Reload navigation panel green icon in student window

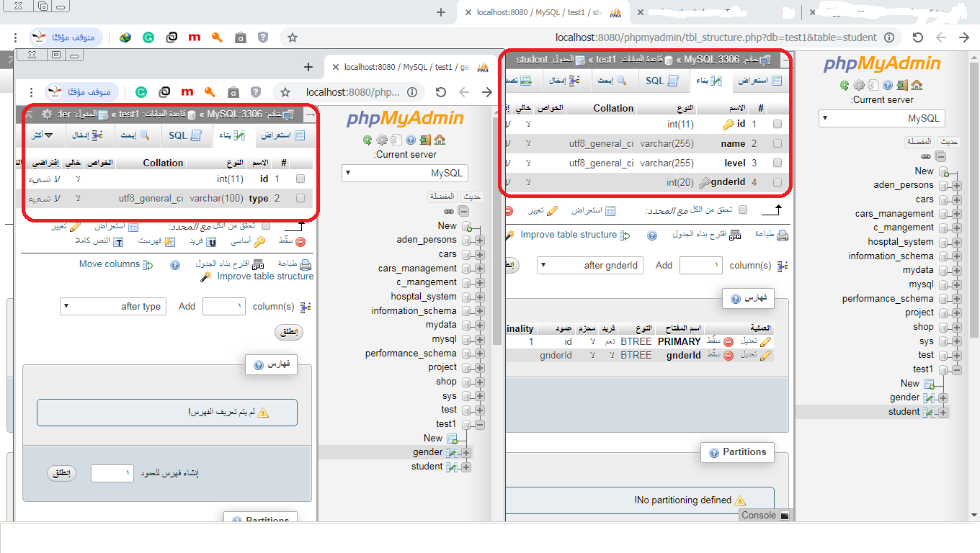845,85
